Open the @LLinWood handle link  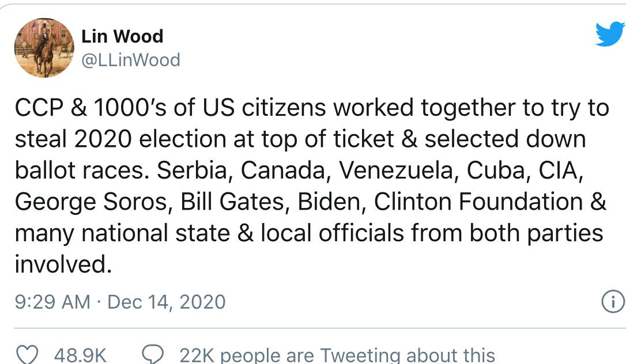click(x=131, y=60)
